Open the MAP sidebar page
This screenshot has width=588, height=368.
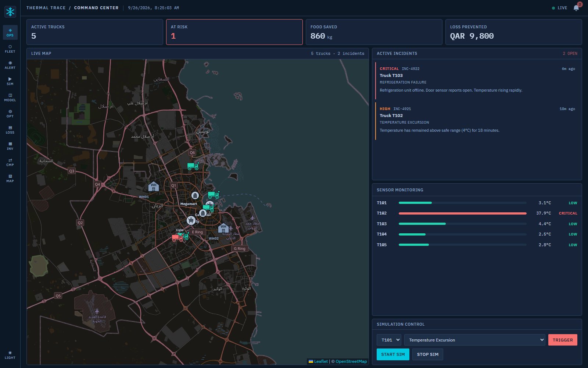(x=10, y=178)
